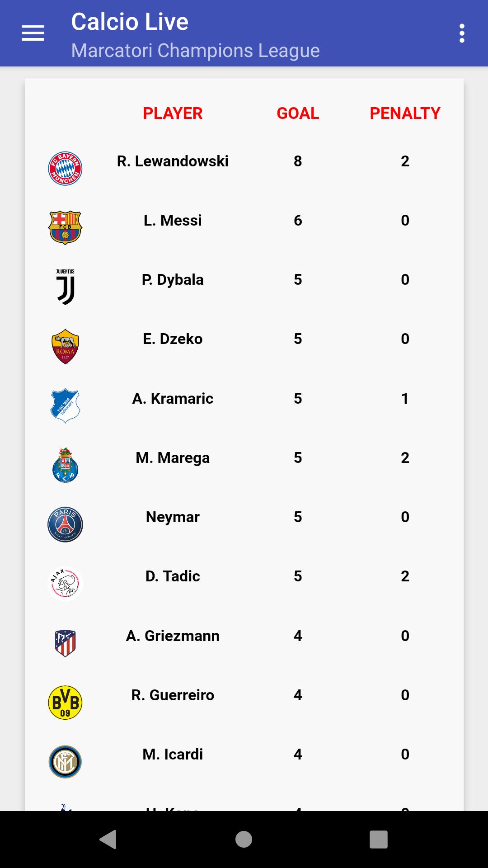Select the PLAYER column header
488x868 pixels.
tap(173, 113)
